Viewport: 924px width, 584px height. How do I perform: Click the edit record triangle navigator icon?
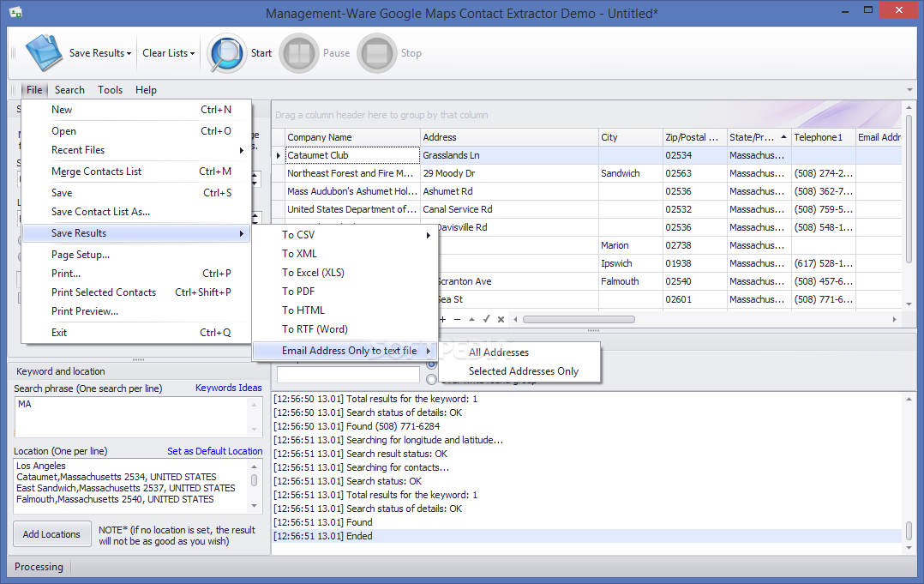pyautogui.click(x=471, y=319)
